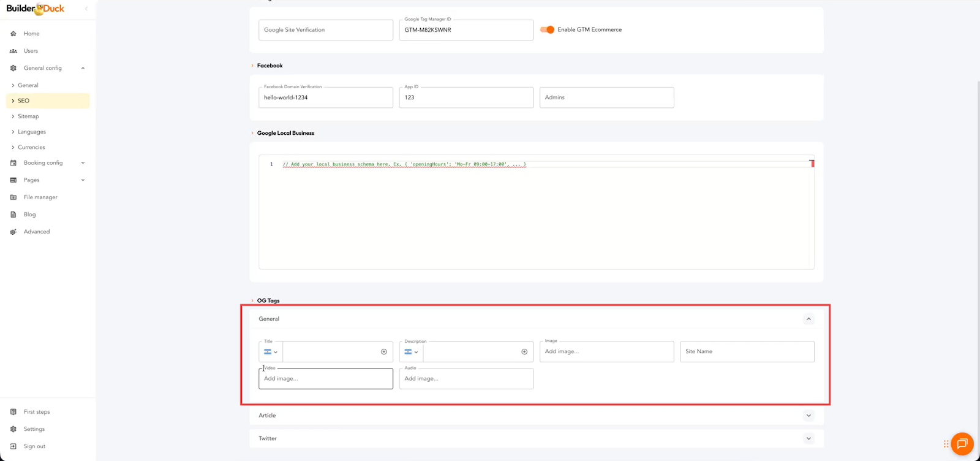
Task: Open the chat support bubble
Action: [x=962, y=443]
